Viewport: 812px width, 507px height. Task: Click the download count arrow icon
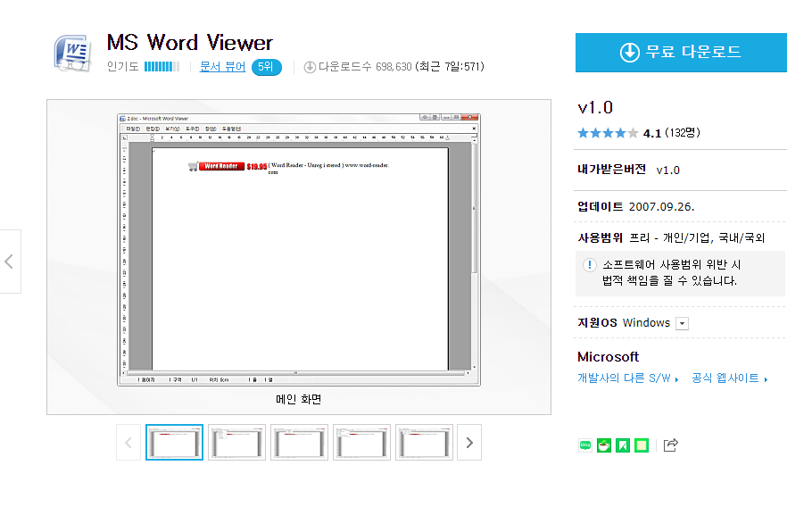coord(310,67)
